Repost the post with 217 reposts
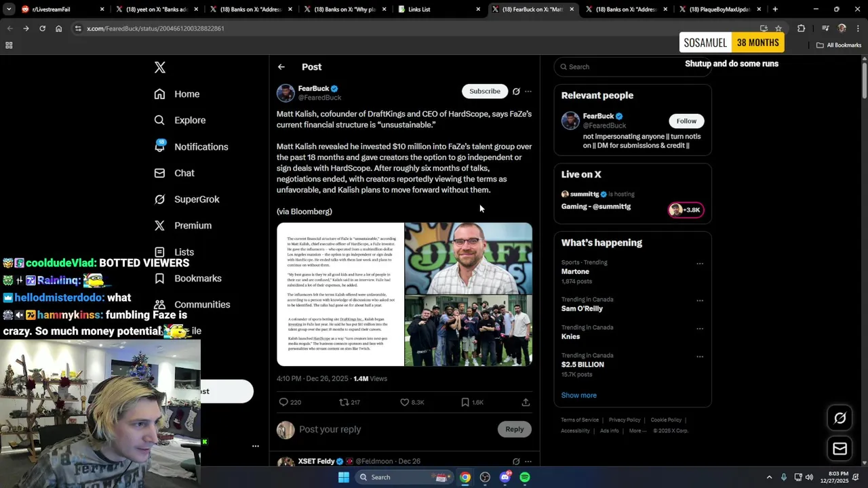The height and width of the screenshot is (488, 868). tap(344, 402)
